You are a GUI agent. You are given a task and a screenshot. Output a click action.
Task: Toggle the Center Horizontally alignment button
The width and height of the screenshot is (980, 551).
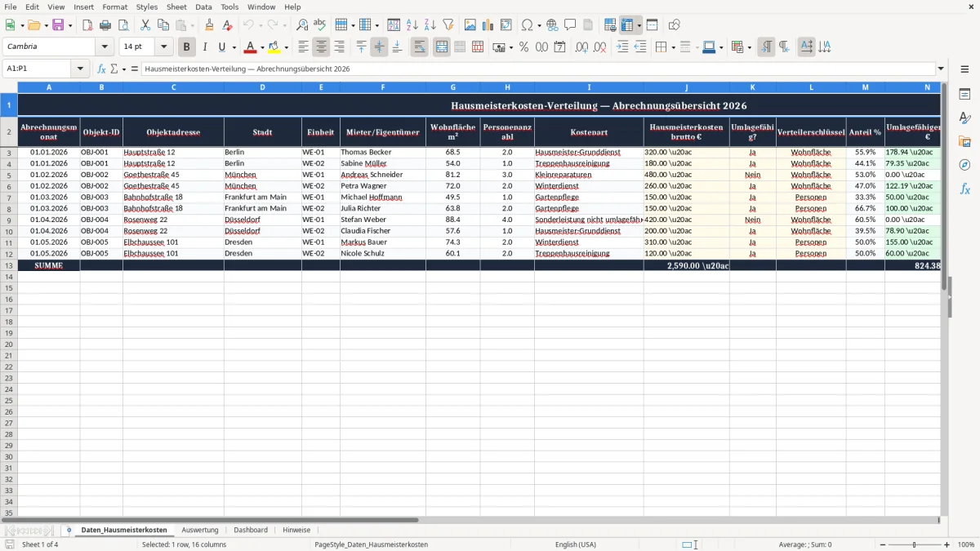(x=321, y=47)
